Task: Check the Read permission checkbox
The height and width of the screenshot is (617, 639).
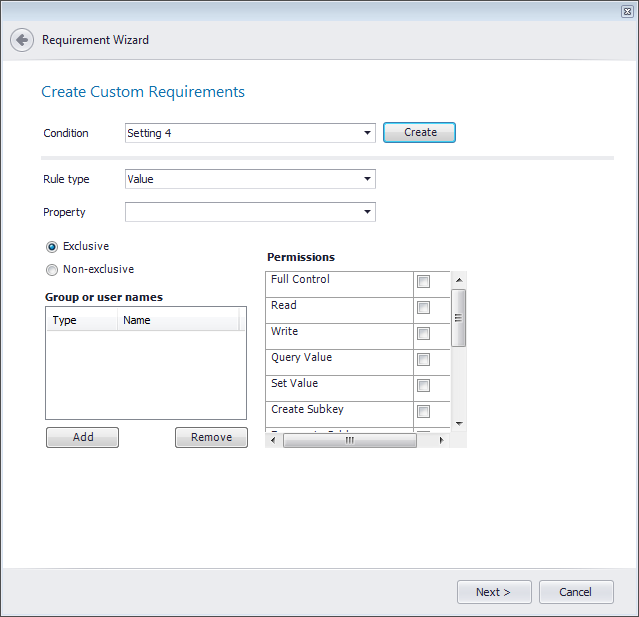Action: pyautogui.click(x=423, y=308)
